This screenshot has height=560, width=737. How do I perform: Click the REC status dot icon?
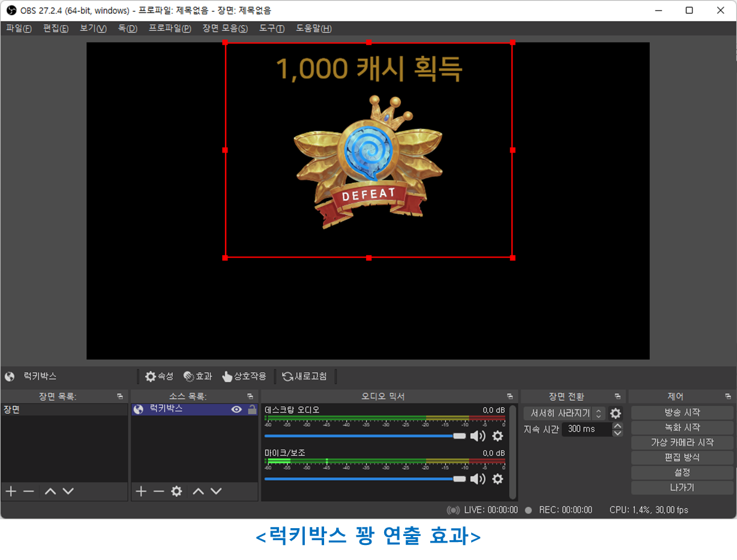pos(528,510)
